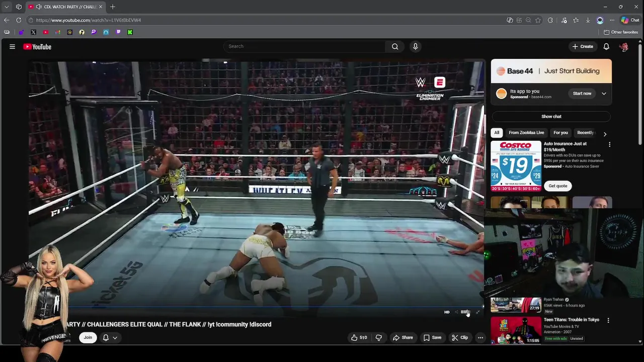The image size is (644, 362).
Task: Exit full view with the shrink icon
Action: click(478, 312)
